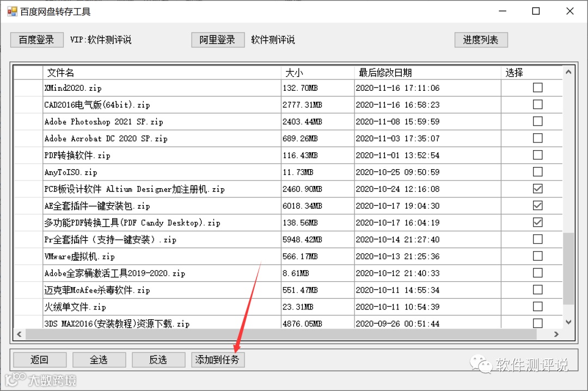
Task: Click the 大小 column header
Action: pos(317,72)
